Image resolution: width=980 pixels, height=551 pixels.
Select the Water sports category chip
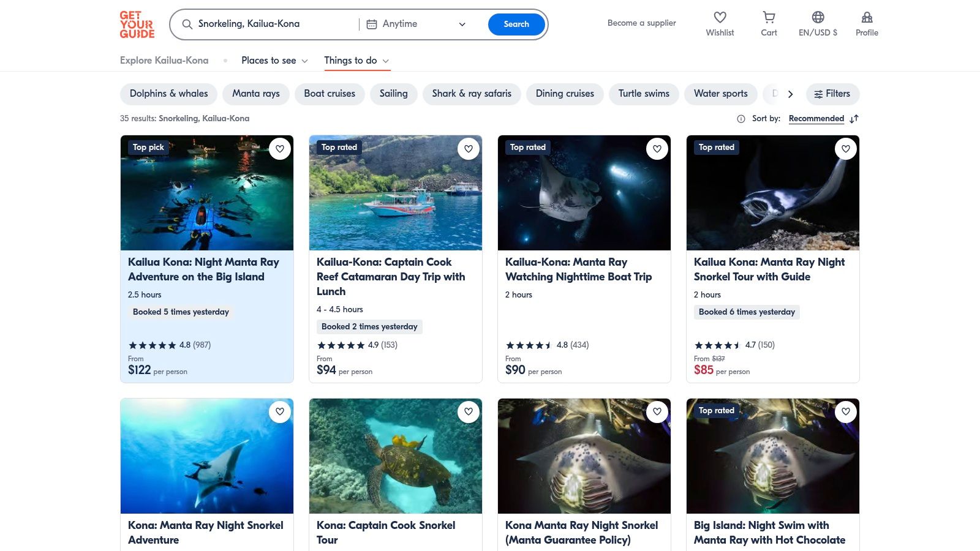point(721,94)
